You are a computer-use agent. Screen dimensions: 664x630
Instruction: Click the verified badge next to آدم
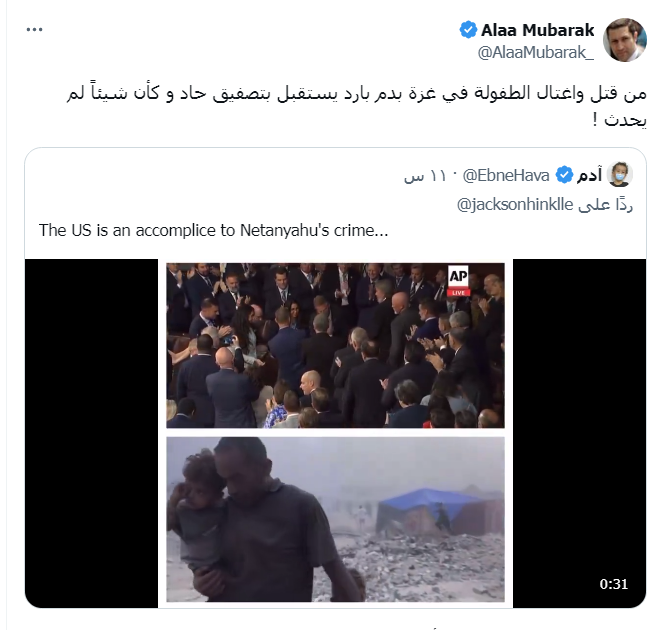click(564, 175)
